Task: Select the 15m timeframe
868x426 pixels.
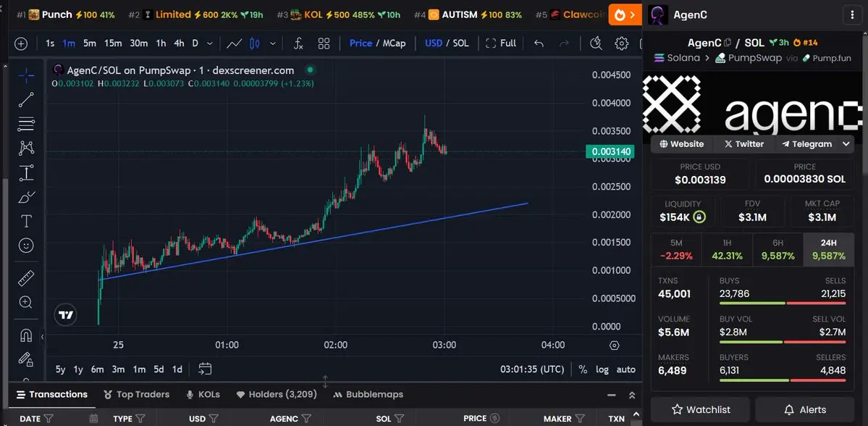Action: click(113, 43)
